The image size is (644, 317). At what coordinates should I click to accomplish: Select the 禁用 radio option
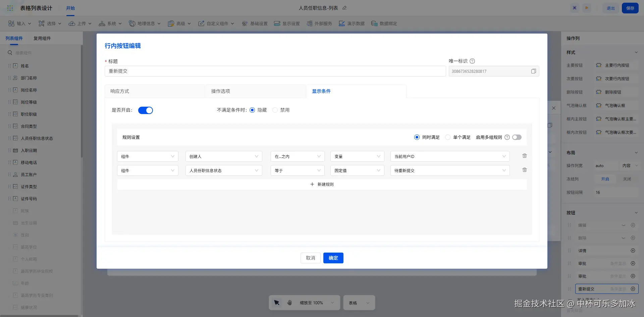(275, 110)
